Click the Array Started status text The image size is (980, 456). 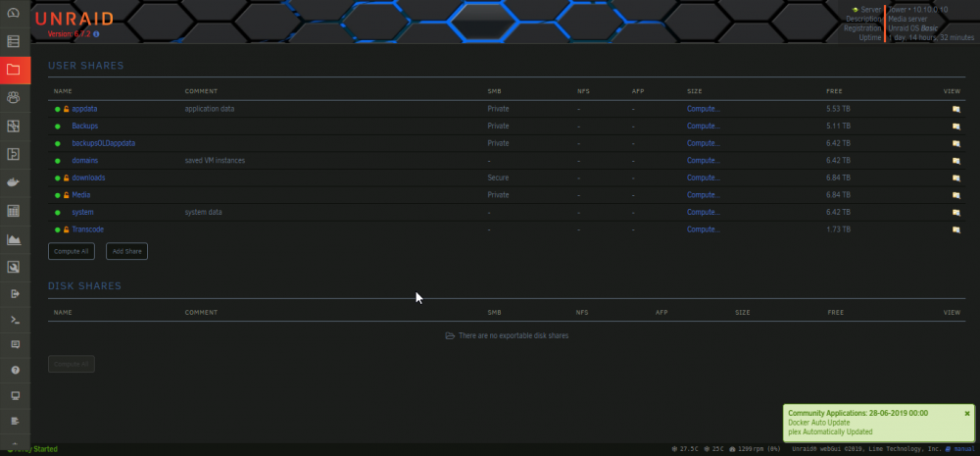pos(32,449)
